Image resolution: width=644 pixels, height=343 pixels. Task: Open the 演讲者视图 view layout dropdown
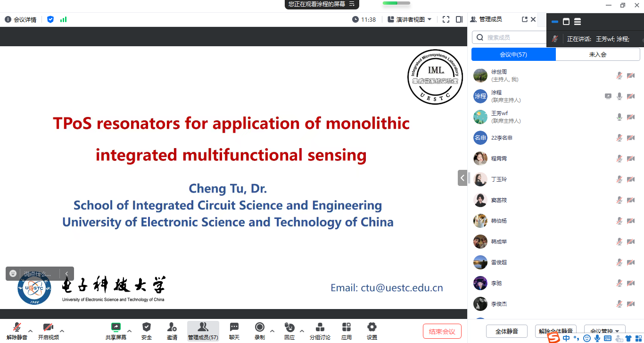[409, 19]
